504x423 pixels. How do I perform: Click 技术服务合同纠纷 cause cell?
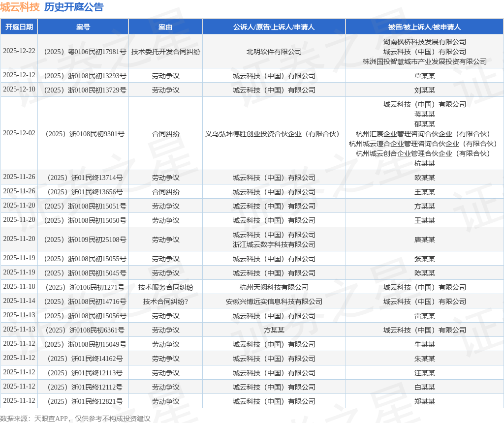pos(165,287)
